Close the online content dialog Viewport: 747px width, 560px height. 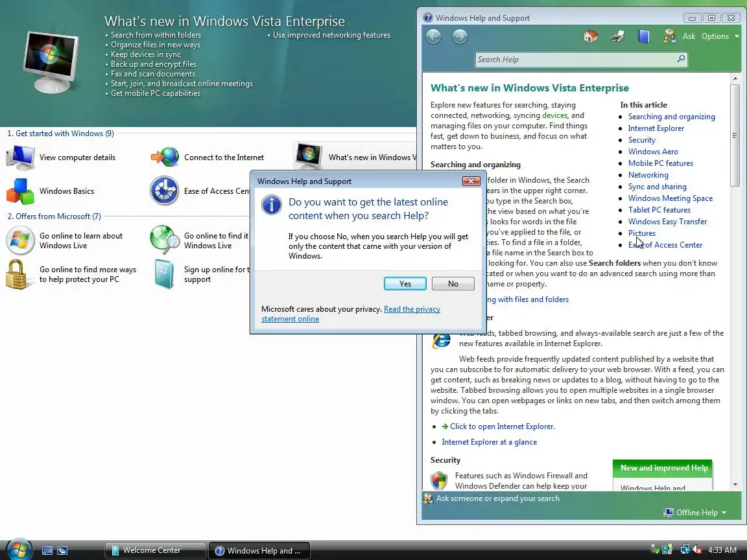pos(471,181)
